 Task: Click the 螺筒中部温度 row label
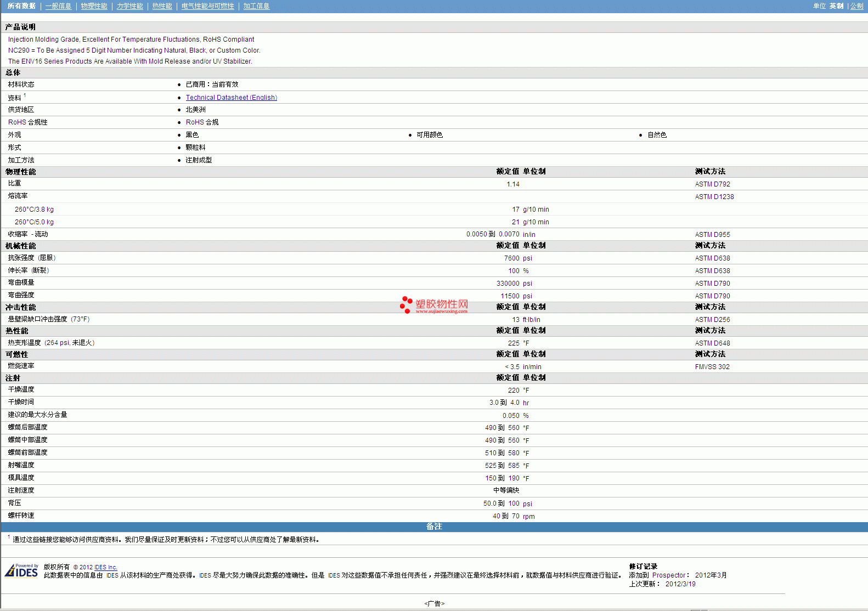[x=27, y=440]
